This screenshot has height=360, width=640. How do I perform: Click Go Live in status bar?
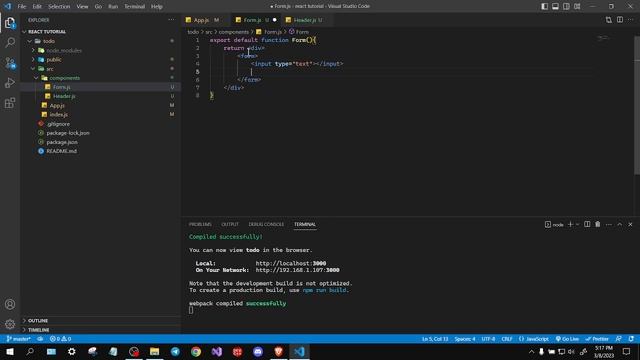(x=567, y=339)
